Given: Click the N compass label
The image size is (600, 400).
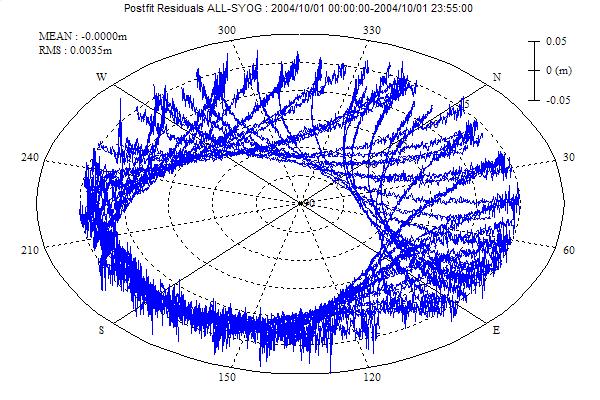Looking at the screenshot, I should 497,77.
